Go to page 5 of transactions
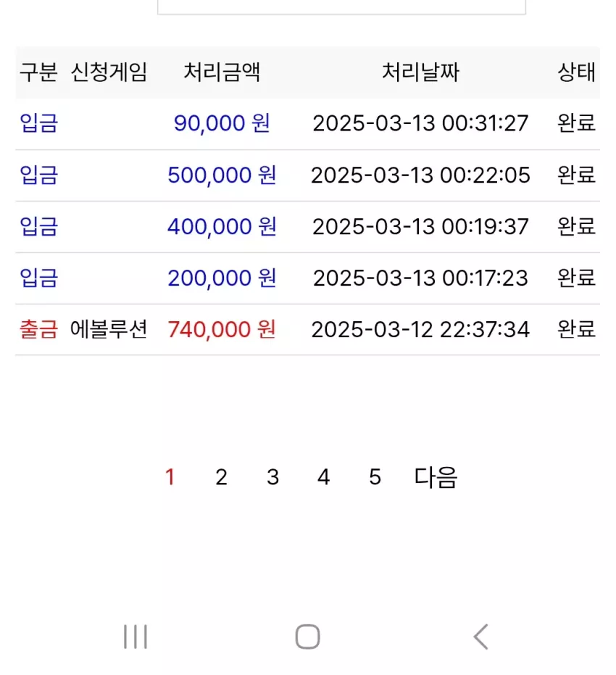This screenshot has width=616, height=675. click(375, 477)
